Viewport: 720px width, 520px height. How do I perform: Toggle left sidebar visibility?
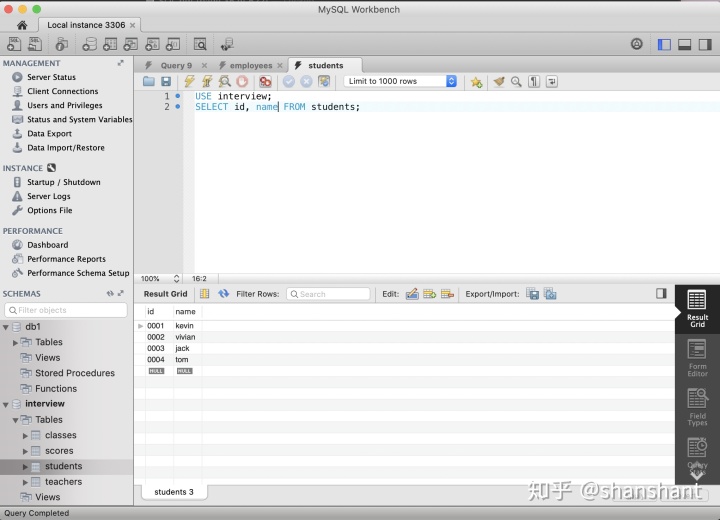[664, 45]
